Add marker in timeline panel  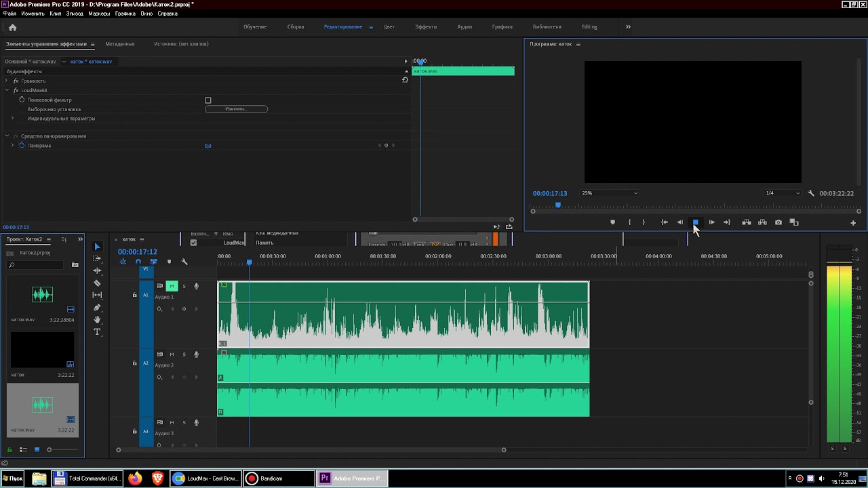[169, 262]
